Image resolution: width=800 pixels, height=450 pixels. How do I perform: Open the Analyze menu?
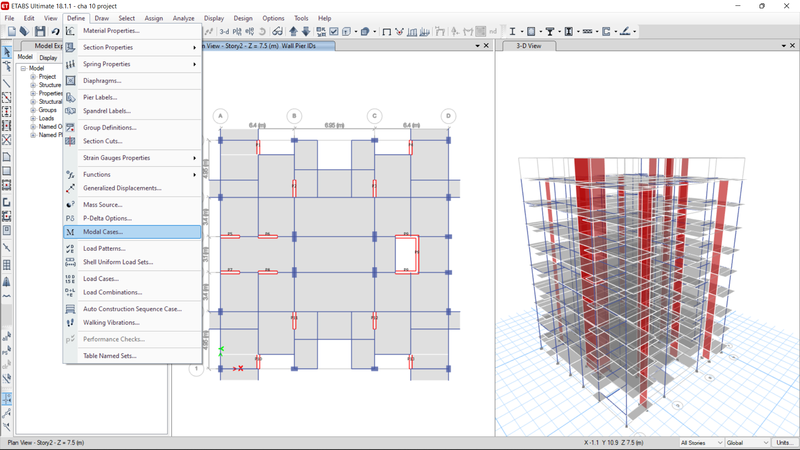183,18
